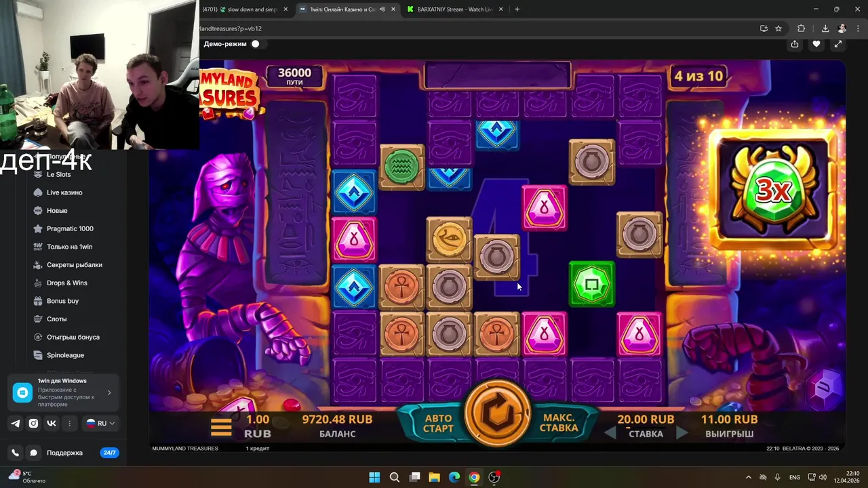Image resolution: width=868 pixels, height=488 pixels.
Task: Open File Explorer from taskbar
Action: pos(434,477)
